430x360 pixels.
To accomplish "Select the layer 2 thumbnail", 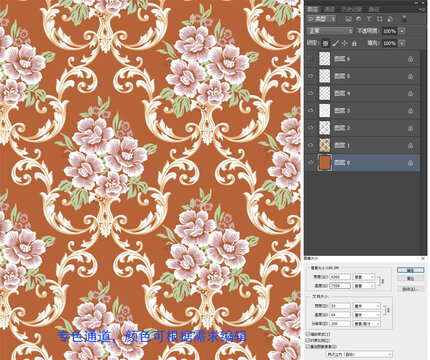I will pyautogui.click(x=324, y=128).
